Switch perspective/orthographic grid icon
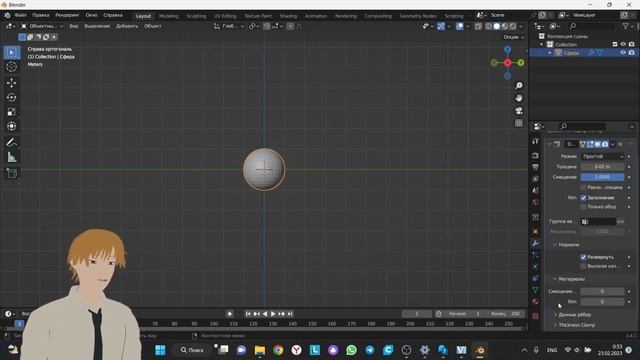Image resolution: width=640 pixels, height=360 pixels. pos(519,123)
